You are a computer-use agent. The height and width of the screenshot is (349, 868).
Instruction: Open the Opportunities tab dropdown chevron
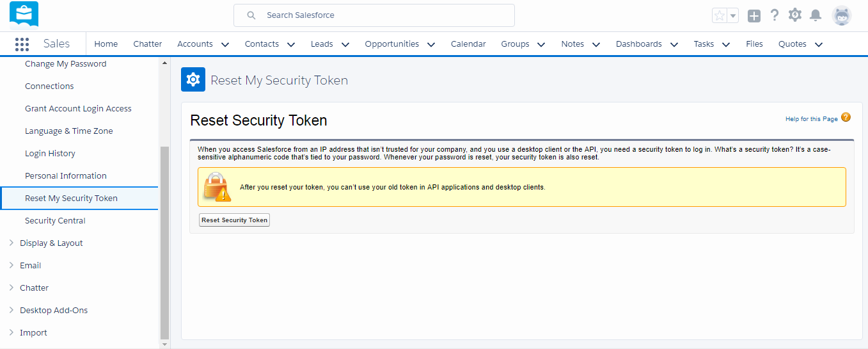click(431, 44)
